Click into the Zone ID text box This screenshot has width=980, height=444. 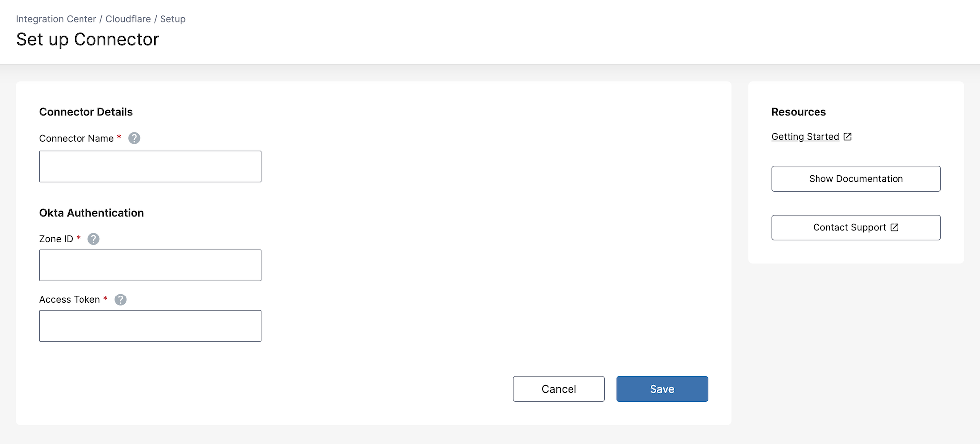click(x=150, y=265)
